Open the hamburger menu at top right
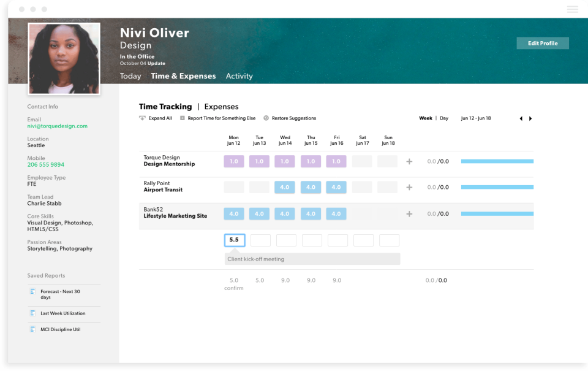This screenshot has width=588, height=371. [572, 9]
